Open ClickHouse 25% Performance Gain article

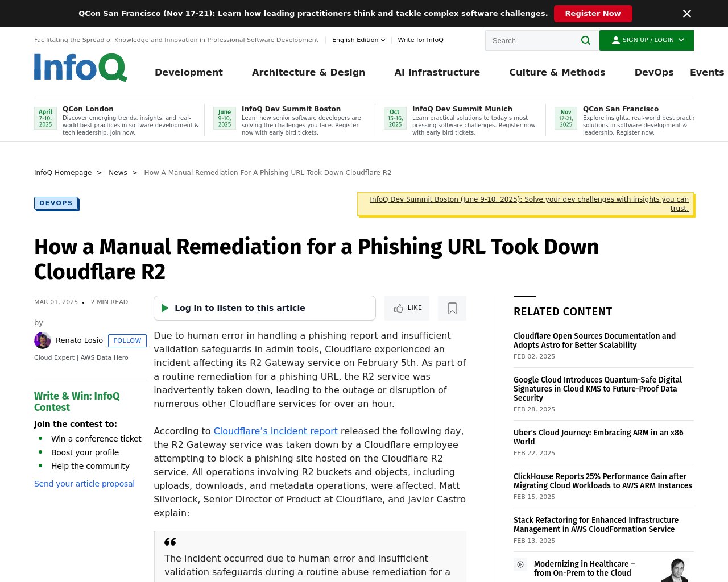point(603,481)
